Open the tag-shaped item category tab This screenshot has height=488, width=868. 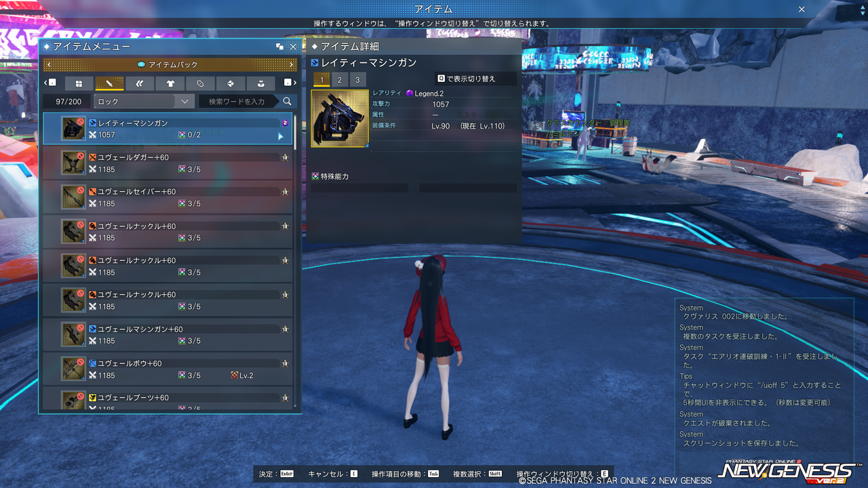click(x=201, y=83)
